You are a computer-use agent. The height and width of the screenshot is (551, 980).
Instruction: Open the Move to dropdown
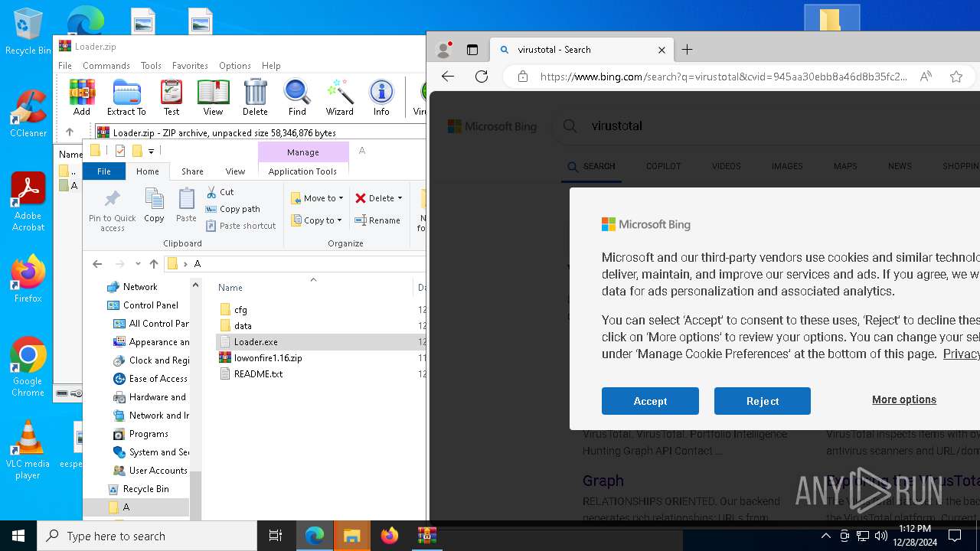pyautogui.click(x=317, y=198)
